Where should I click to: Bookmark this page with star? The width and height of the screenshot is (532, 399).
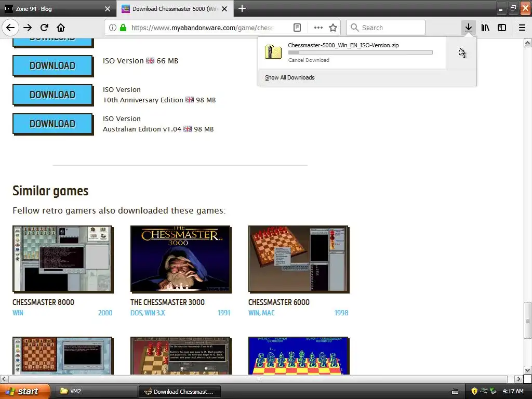click(333, 28)
